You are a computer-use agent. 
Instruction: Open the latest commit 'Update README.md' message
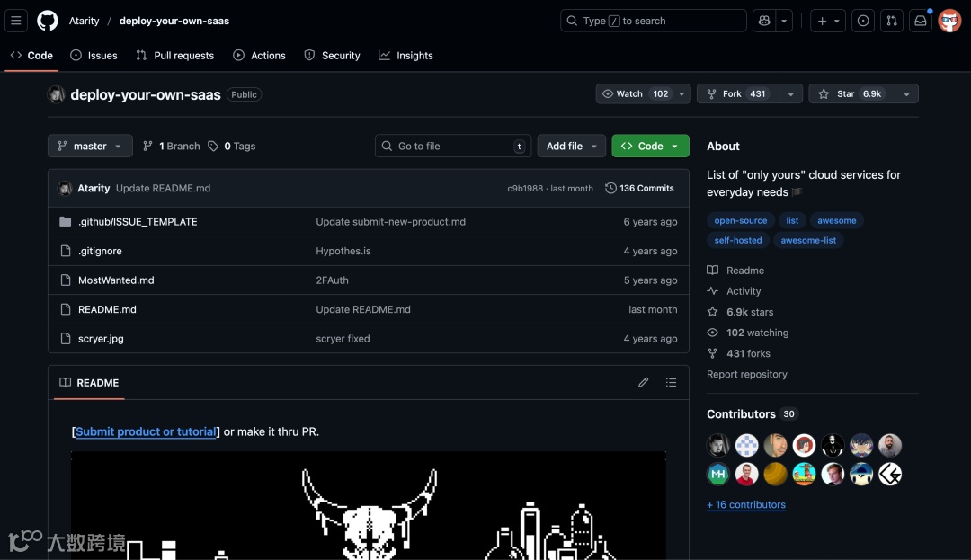tap(163, 188)
